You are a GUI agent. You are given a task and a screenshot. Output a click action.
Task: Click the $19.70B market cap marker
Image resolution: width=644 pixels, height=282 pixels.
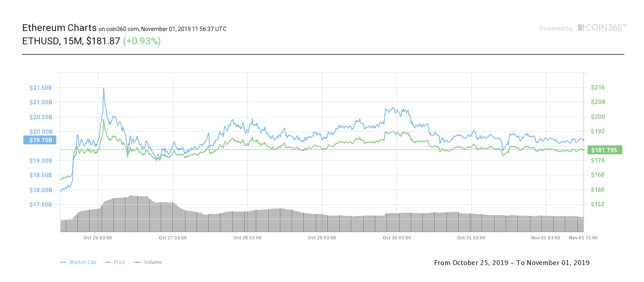40,140
